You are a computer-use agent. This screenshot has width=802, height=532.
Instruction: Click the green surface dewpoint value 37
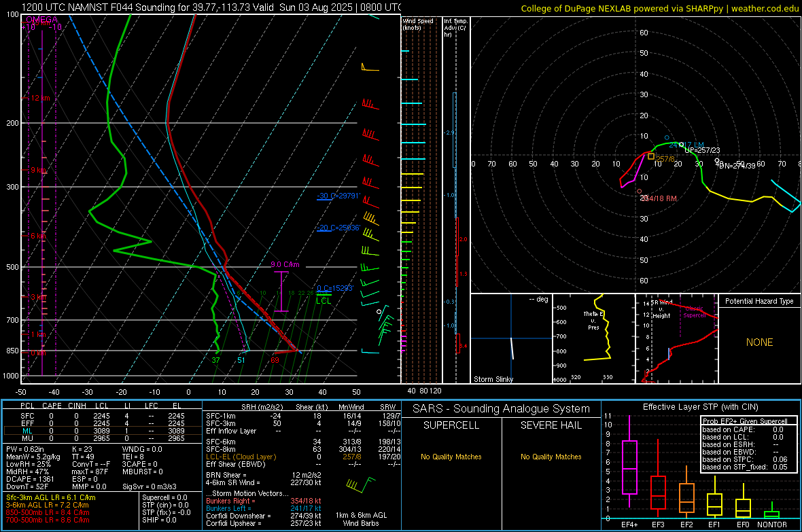click(216, 360)
